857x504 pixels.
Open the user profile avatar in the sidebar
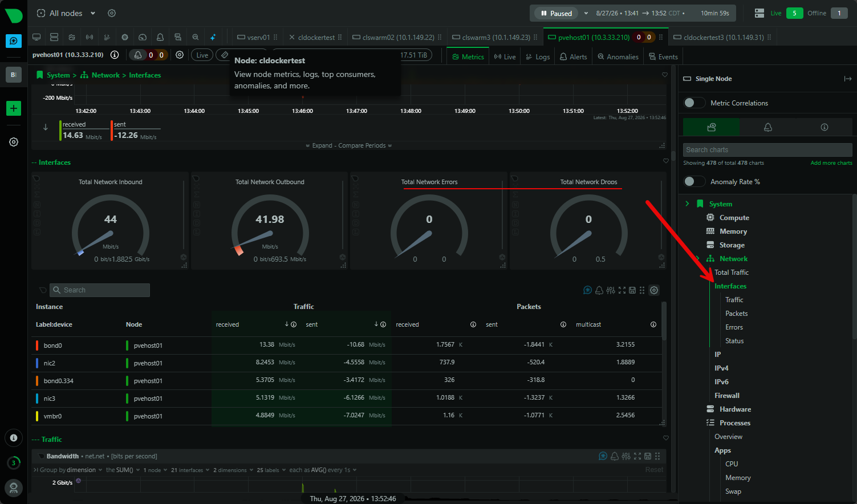pos(14,488)
